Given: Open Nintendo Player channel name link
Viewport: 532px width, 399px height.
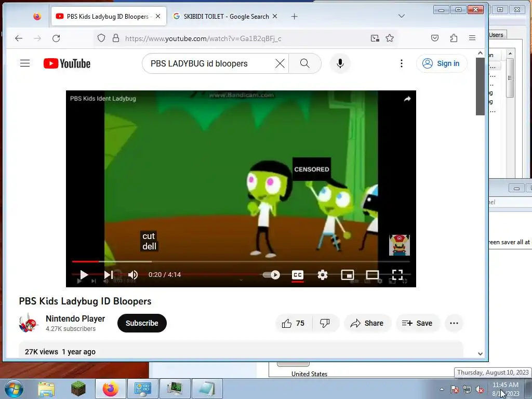Looking at the screenshot, I should tap(75, 318).
